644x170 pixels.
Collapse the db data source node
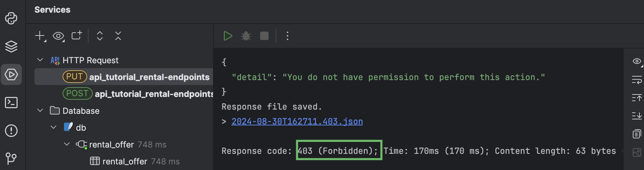click(x=53, y=127)
